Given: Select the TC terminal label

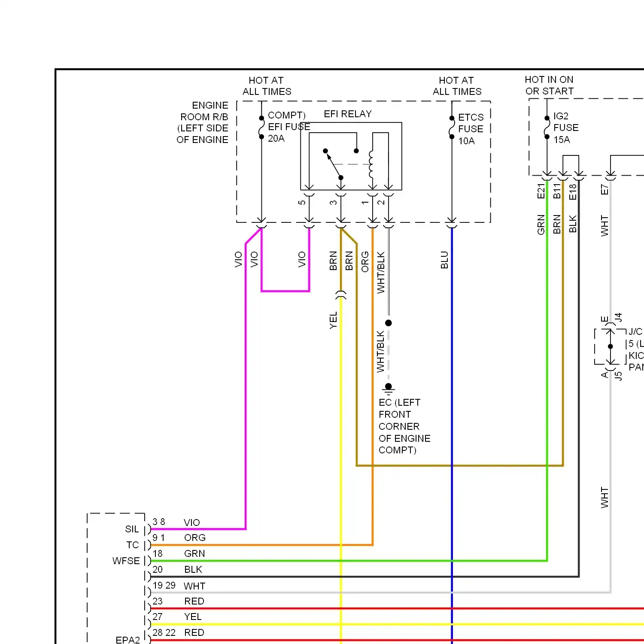Looking at the screenshot, I should click(x=133, y=545).
